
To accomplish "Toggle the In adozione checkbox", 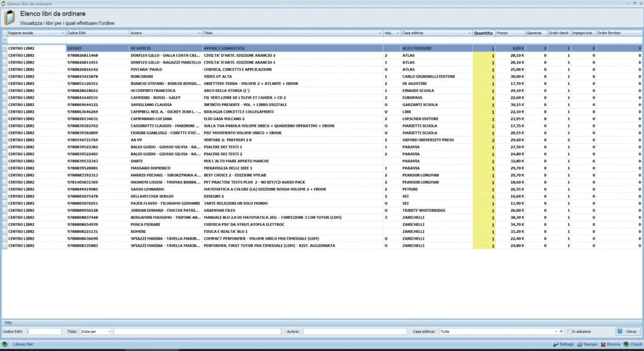I will (570, 332).
